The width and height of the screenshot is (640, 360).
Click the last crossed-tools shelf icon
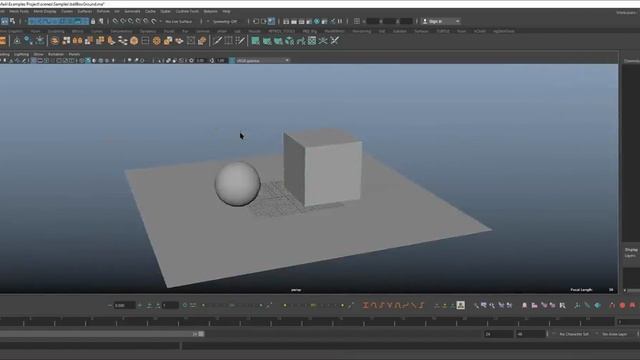point(335,40)
